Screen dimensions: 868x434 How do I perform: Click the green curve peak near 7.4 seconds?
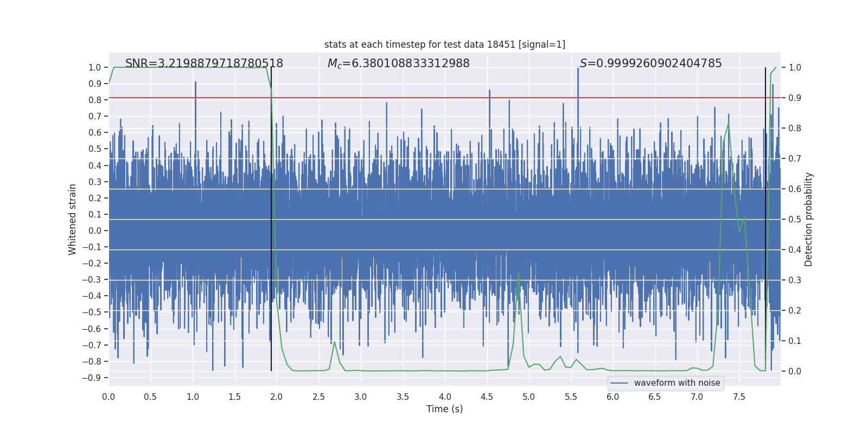click(x=728, y=124)
